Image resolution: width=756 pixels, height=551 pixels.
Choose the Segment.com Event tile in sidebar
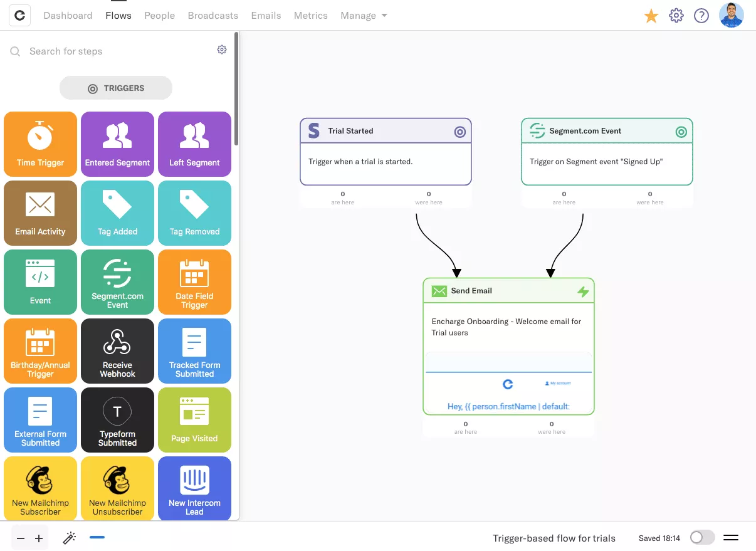(x=117, y=282)
